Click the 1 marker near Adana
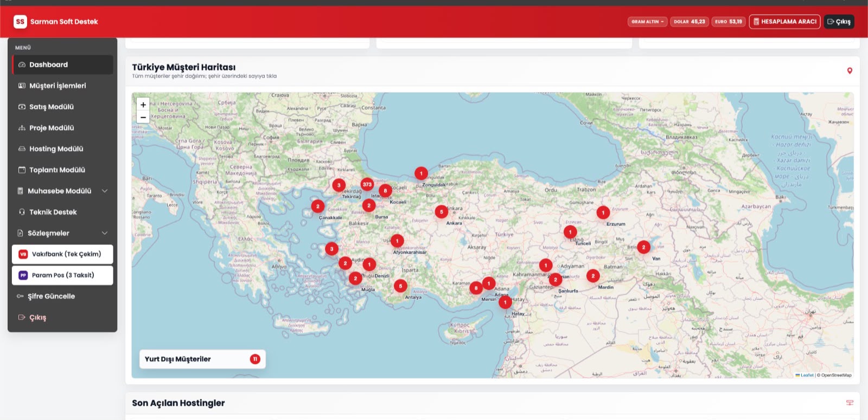Screen dimensions: 868x420 (x=489, y=283)
